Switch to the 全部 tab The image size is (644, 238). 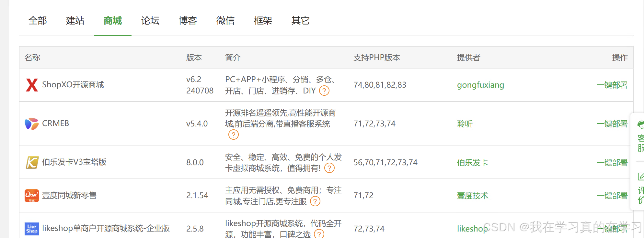pos(38,21)
